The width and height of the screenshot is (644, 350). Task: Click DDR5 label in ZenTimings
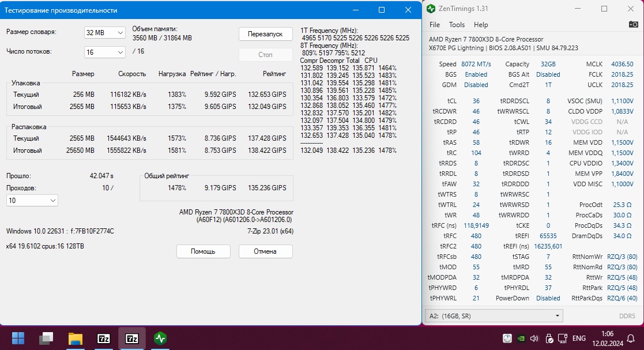coord(627,316)
